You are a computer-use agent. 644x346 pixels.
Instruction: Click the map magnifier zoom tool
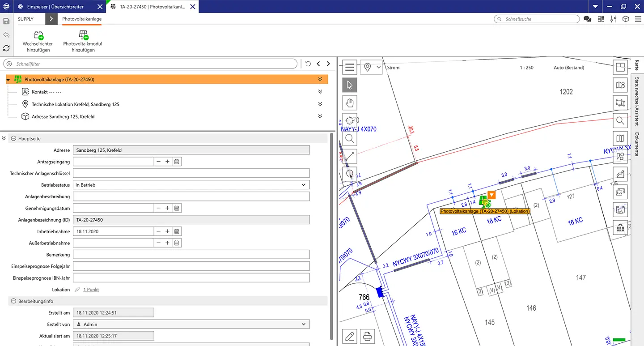click(350, 138)
